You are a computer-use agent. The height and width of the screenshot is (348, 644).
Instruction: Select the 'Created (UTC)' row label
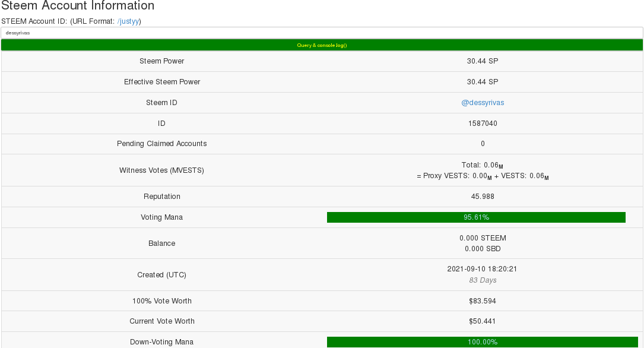click(x=162, y=275)
